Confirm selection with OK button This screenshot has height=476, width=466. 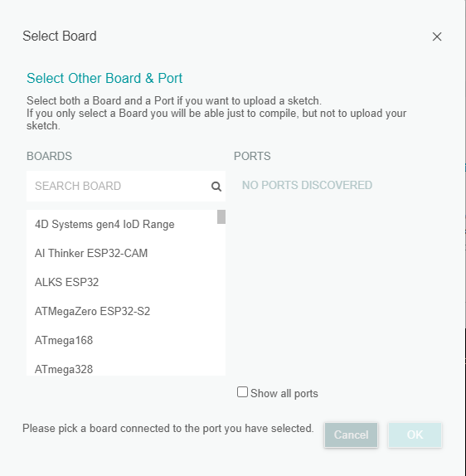415,435
